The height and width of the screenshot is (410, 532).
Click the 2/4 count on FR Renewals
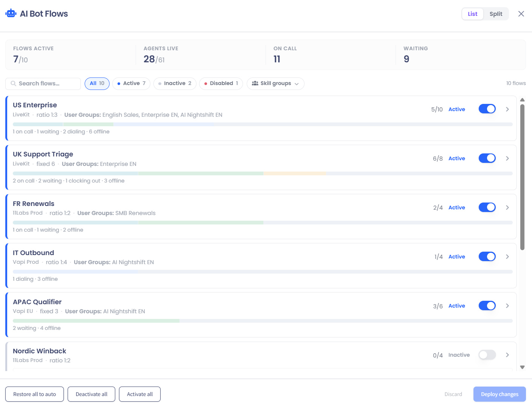coord(438,208)
